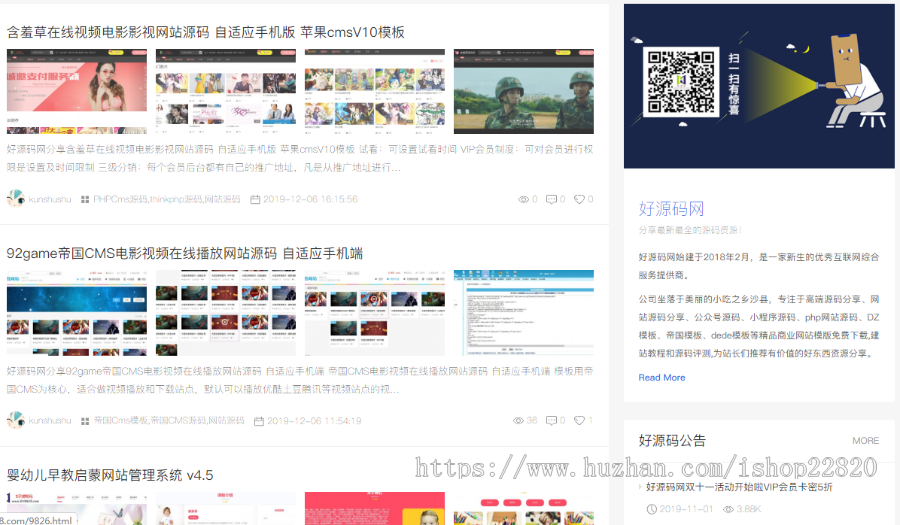The width and height of the screenshot is (900, 525).
Task: Open the 含羞草在线视频电影影视网站源码 article title
Action: coord(205,32)
